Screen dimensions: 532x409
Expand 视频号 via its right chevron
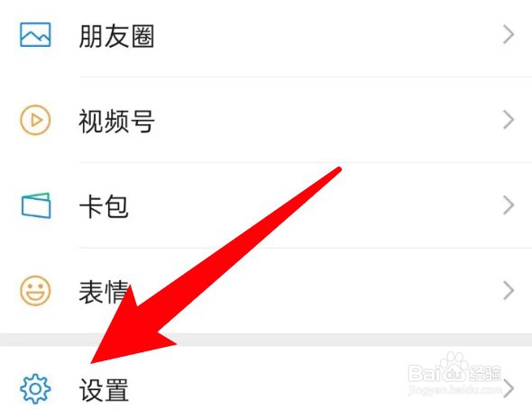coord(509,120)
